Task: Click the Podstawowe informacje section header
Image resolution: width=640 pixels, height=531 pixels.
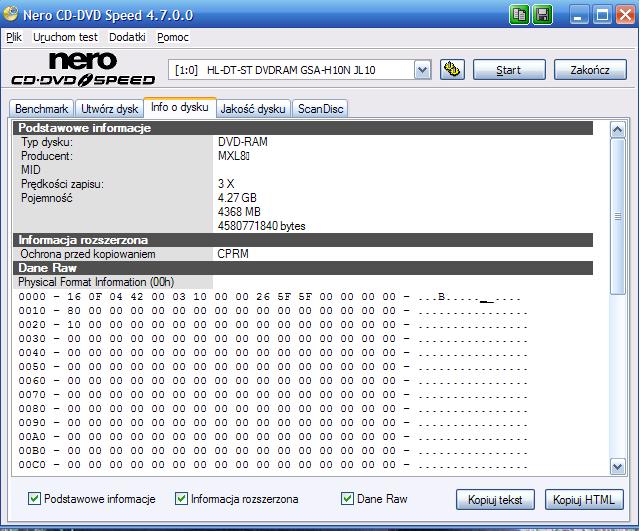Action: (x=303, y=128)
